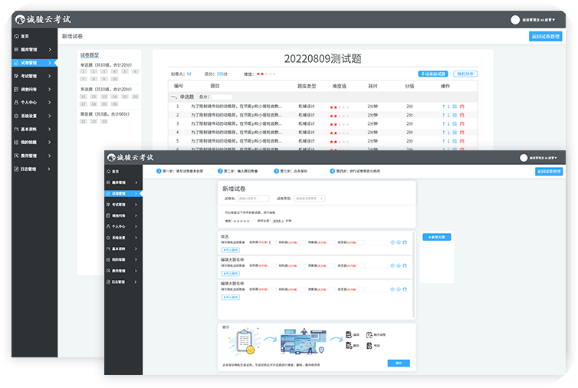Move question 2 up using the up arrow
578x388 pixels.
point(443,115)
